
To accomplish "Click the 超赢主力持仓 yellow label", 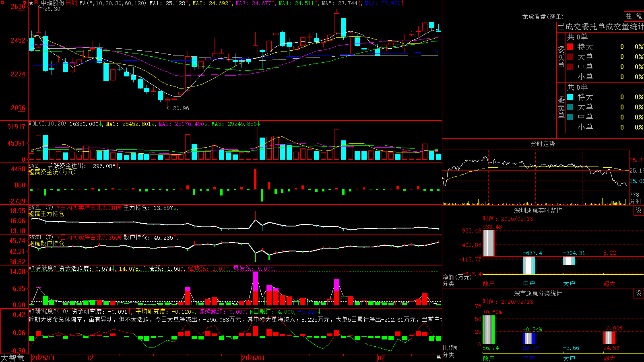I will (46, 214).
